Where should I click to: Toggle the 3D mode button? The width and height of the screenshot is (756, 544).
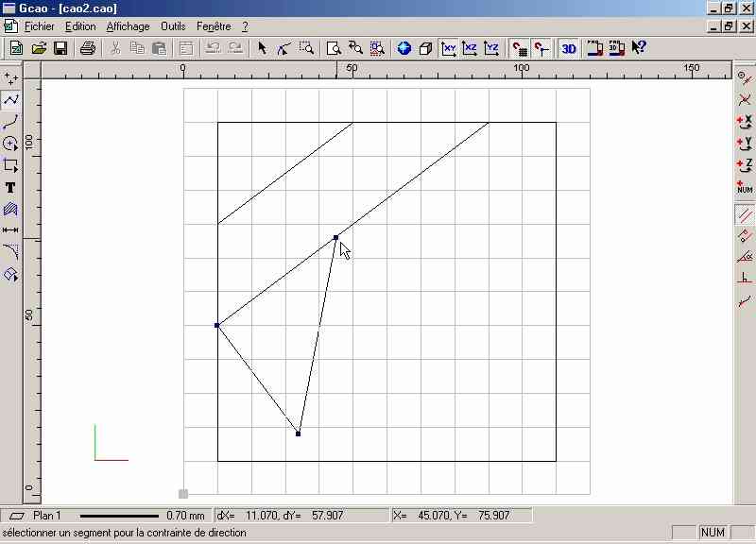(x=569, y=48)
